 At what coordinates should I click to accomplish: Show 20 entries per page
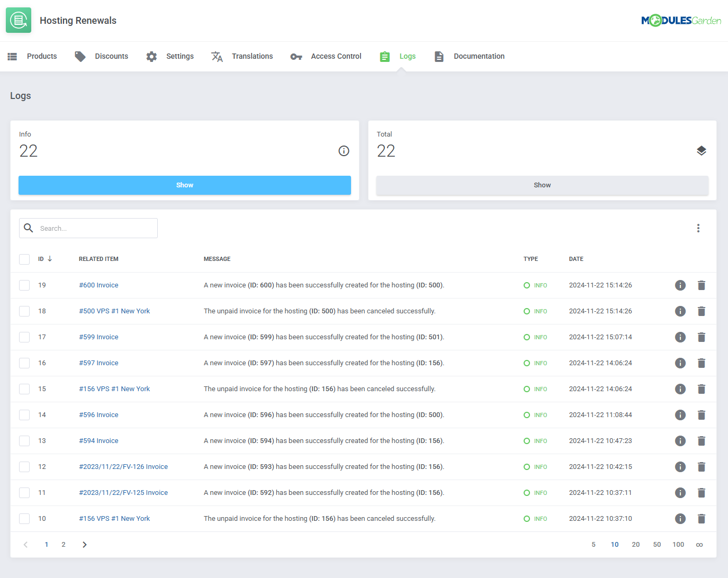636,545
